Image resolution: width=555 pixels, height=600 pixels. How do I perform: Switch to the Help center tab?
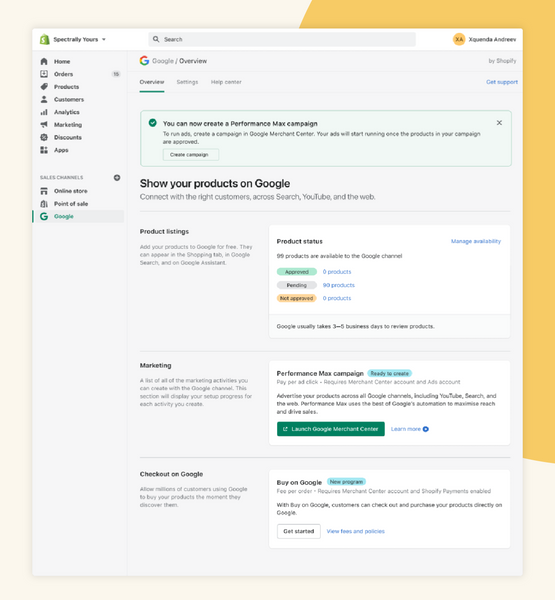click(226, 82)
